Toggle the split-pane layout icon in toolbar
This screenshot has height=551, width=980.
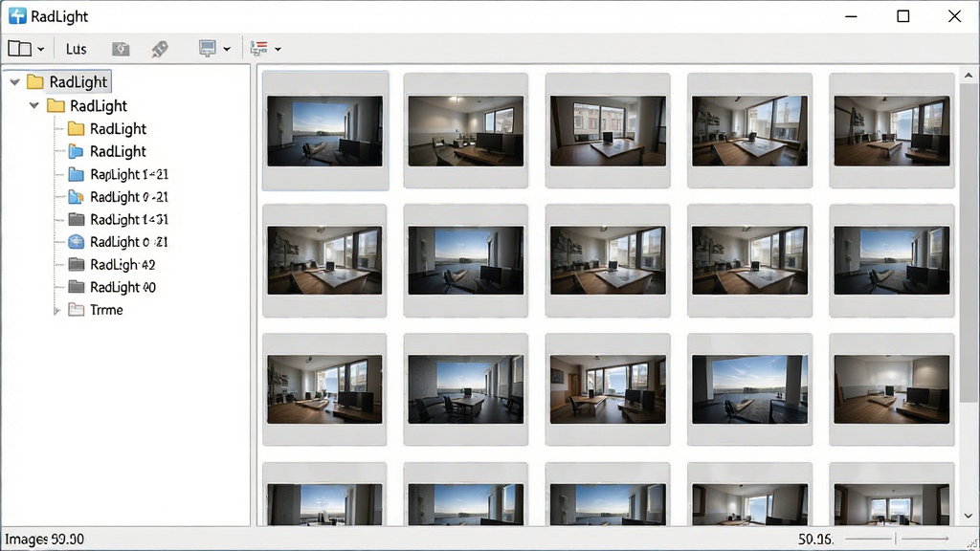[19, 49]
